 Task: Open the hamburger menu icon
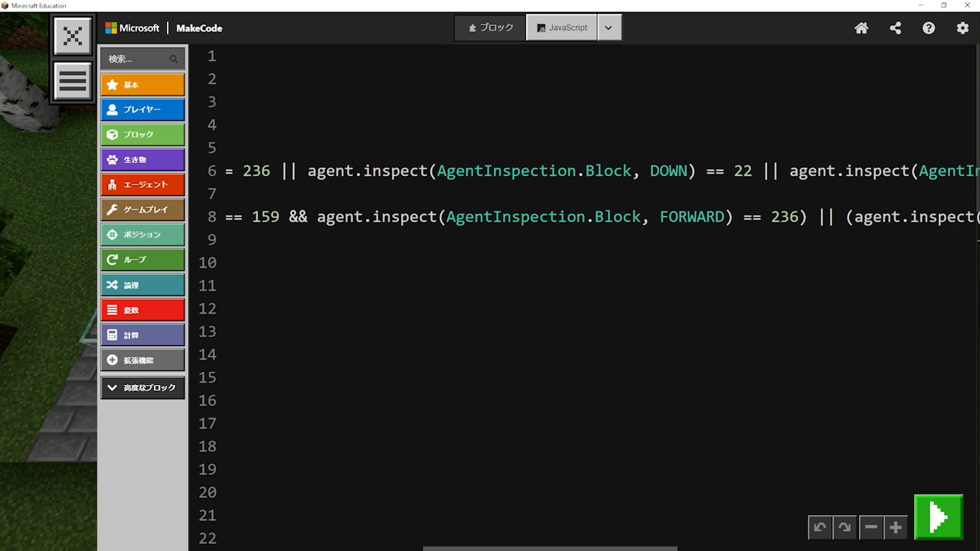tap(73, 81)
